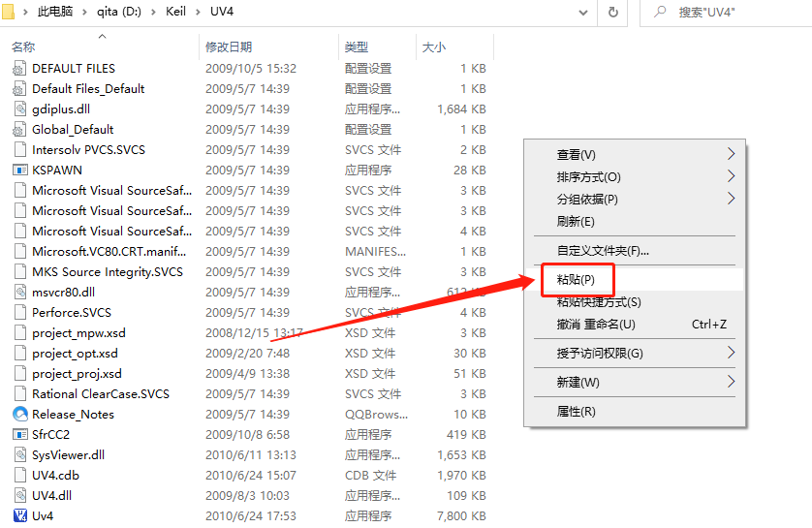812x528 pixels.
Task: Expand the 分组依据(P) submenu arrow
Action: pyautogui.click(x=731, y=199)
